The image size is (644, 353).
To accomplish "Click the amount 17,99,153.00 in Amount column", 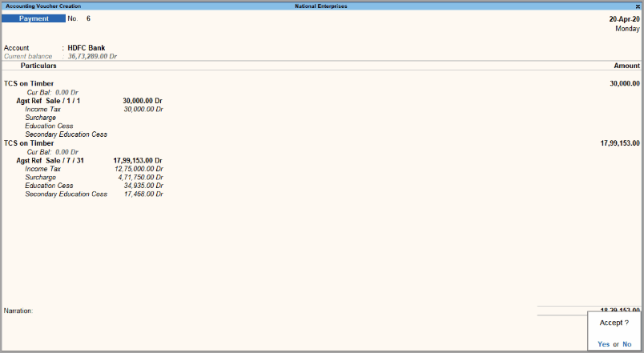I will 620,143.
